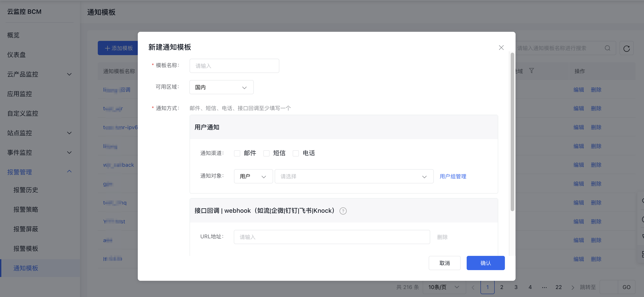Click the 取消 button
Viewport: 644px width, 297px height.
(444, 263)
